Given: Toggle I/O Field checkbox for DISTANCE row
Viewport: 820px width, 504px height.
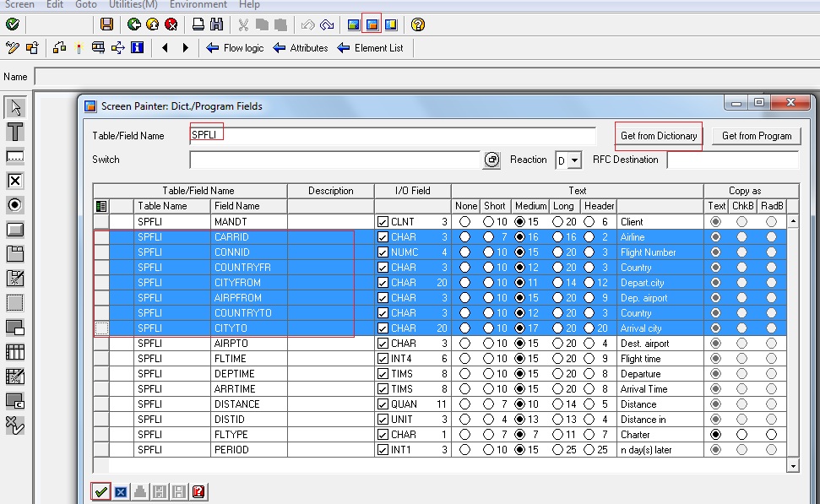Looking at the screenshot, I should pyautogui.click(x=383, y=404).
